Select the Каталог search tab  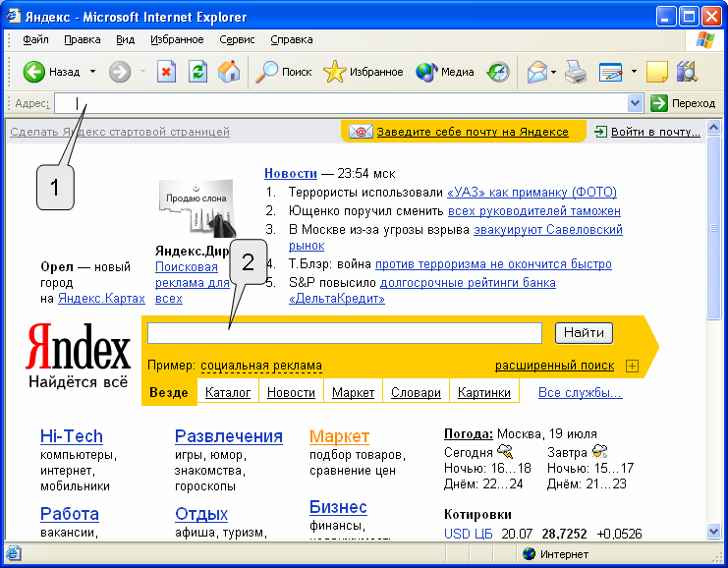pos(228,392)
